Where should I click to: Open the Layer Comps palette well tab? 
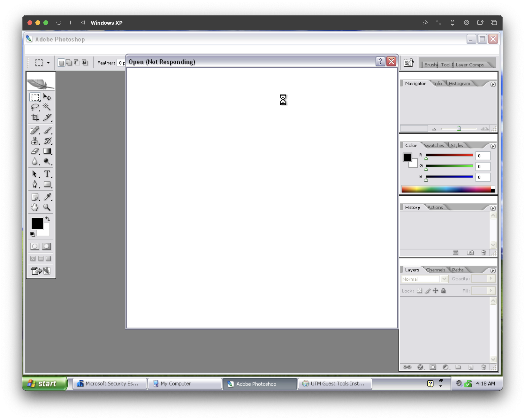(470, 64)
